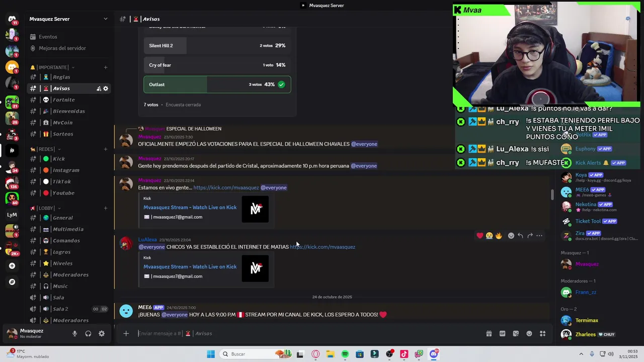Open the Avisos channel invite people icon
Screen dimensions: 644x362
tap(99, 88)
